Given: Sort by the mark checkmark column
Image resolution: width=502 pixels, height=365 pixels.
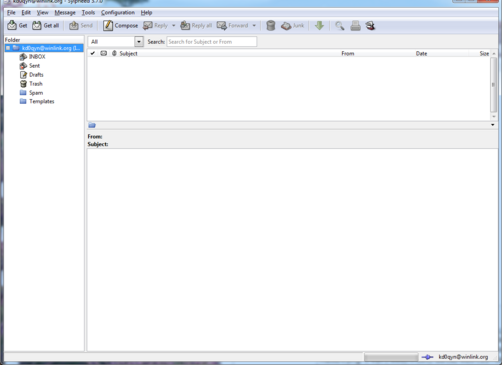Looking at the screenshot, I should coord(93,53).
